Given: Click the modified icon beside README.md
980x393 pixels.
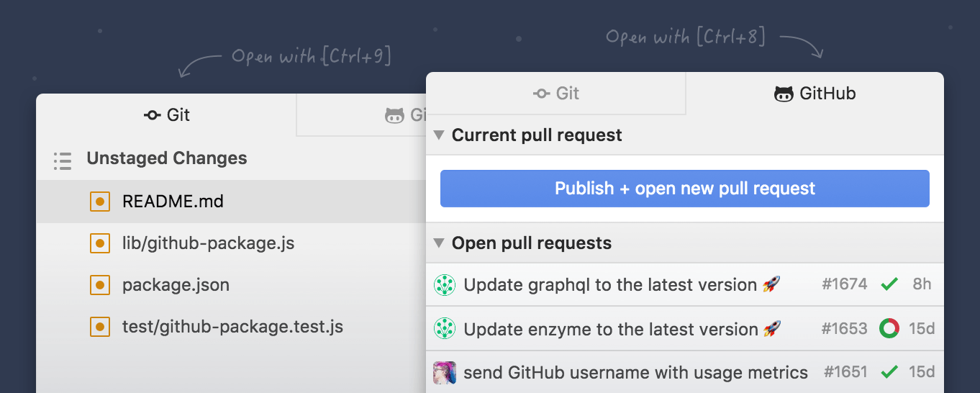Looking at the screenshot, I should click(100, 202).
